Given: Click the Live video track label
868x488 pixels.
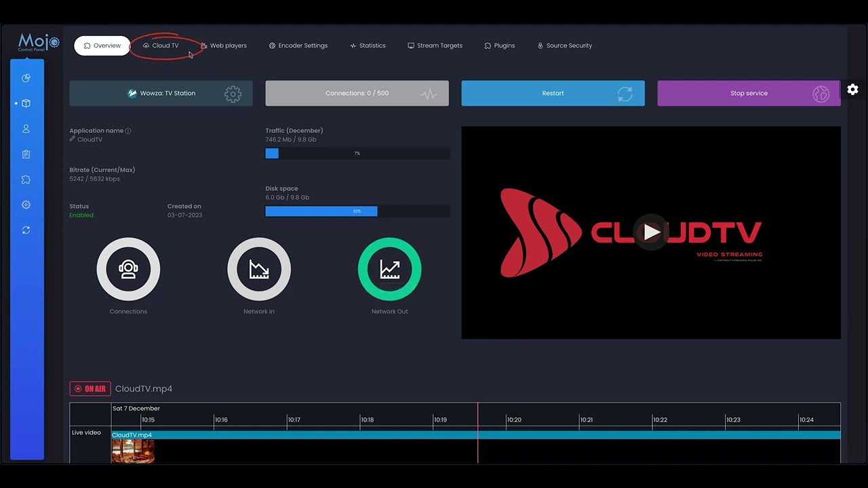Looking at the screenshot, I should click(x=86, y=432).
